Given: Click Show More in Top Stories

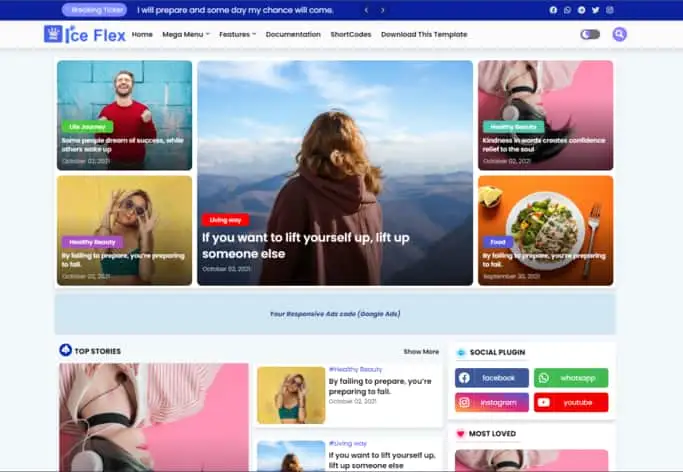Looking at the screenshot, I should 421,351.
